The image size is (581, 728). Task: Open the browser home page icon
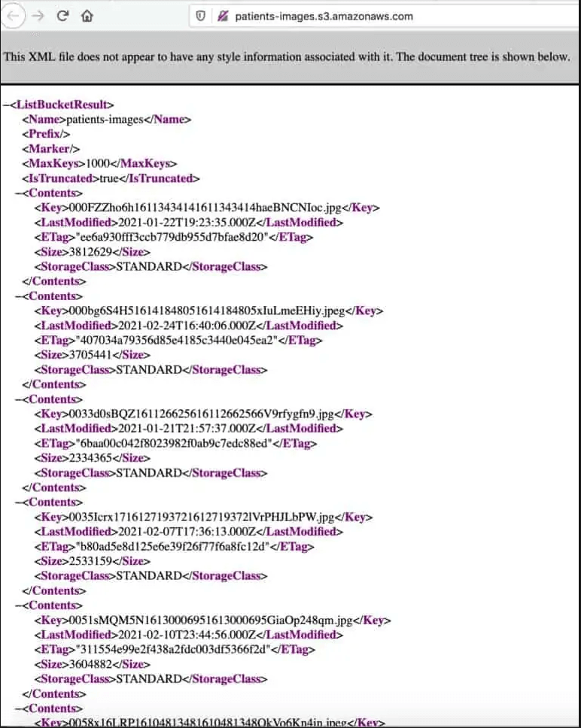tap(87, 17)
